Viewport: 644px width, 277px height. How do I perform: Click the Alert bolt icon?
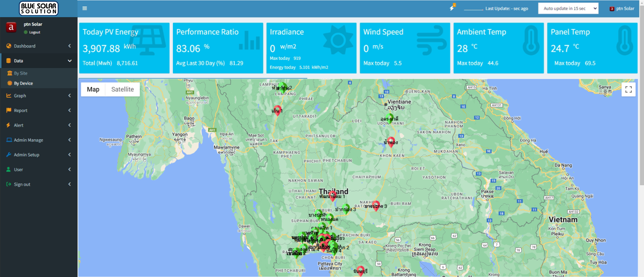pos(8,125)
